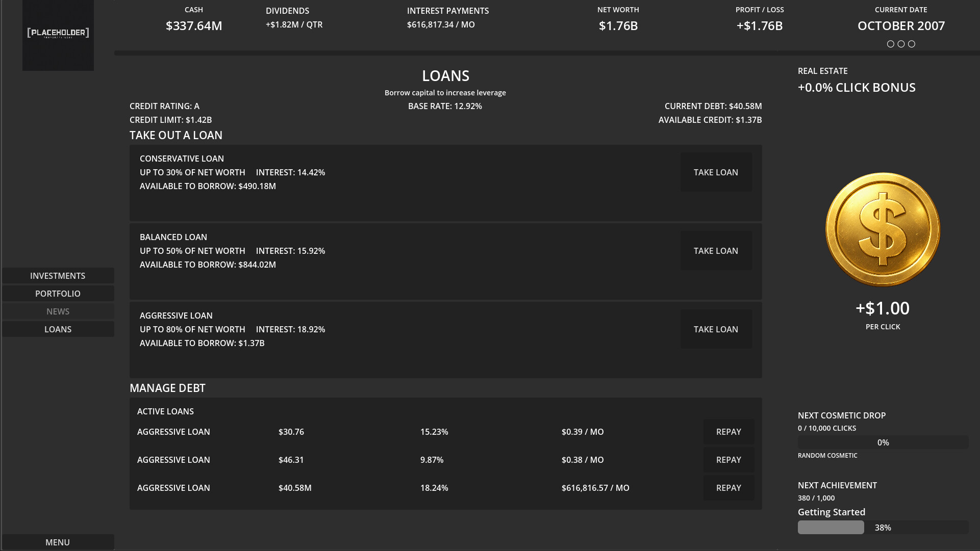Screen dimensions: 980x551
Task: Open the Investments section
Action: coord(58,276)
